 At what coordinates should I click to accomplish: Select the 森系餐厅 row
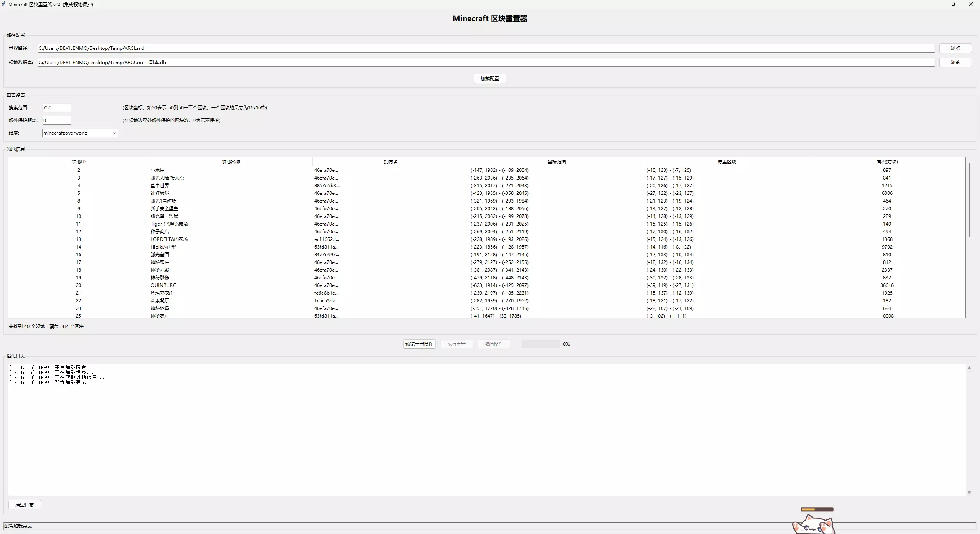pyautogui.click(x=487, y=300)
